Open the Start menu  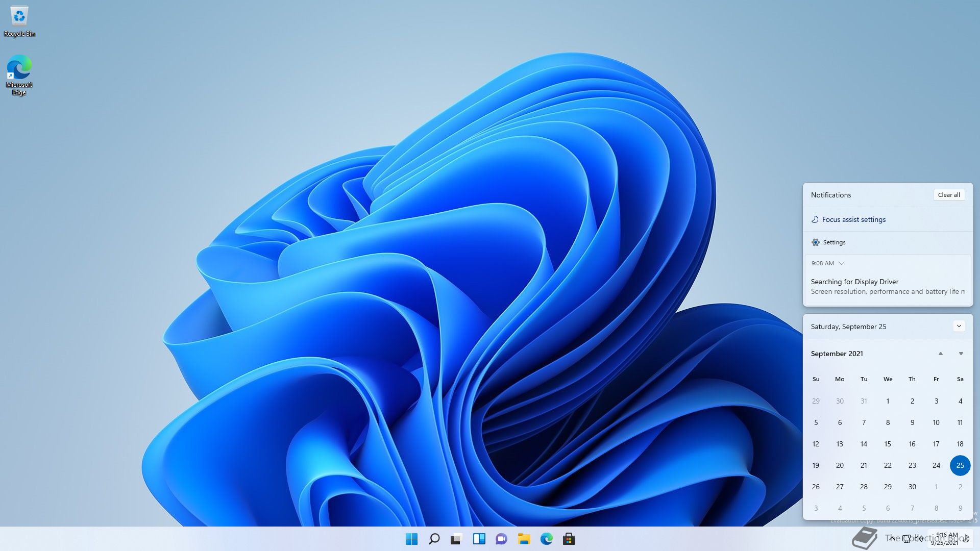pyautogui.click(x=411, y=539)
